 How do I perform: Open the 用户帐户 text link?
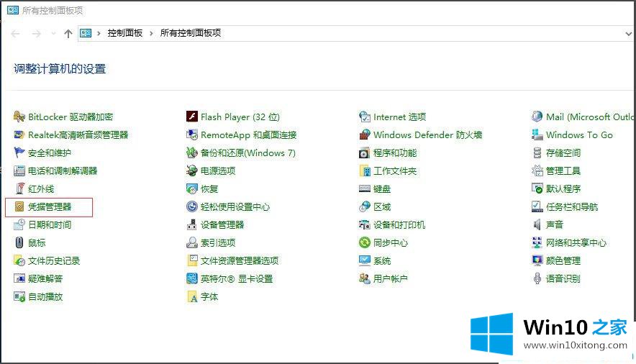pos(390,278)
